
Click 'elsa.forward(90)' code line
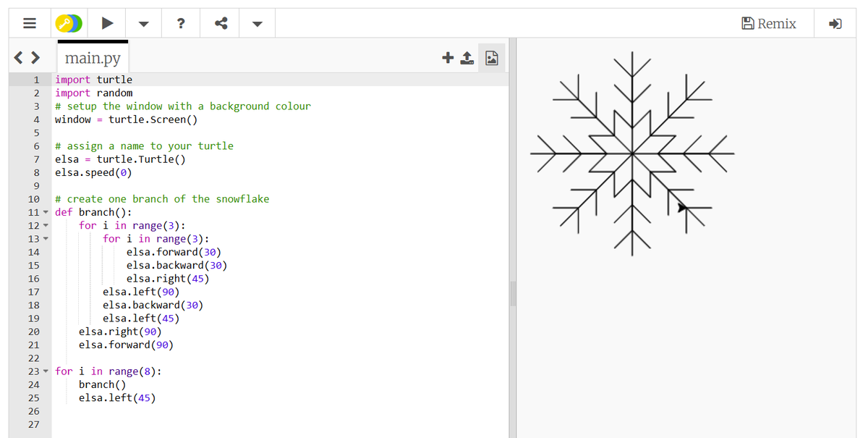pyautogui.click(x=126, y=345)
